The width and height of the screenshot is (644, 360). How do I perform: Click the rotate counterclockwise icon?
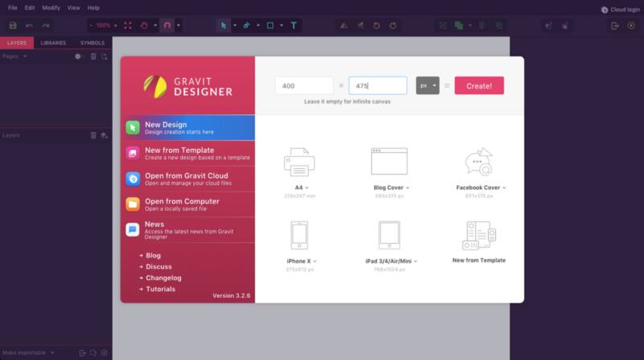[x=377, y=26]
